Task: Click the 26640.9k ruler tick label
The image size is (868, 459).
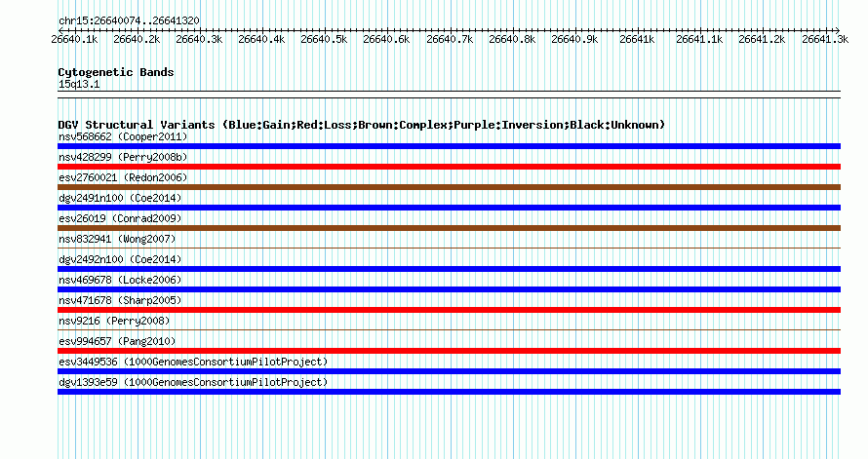Action: click(x=575, y=39)
